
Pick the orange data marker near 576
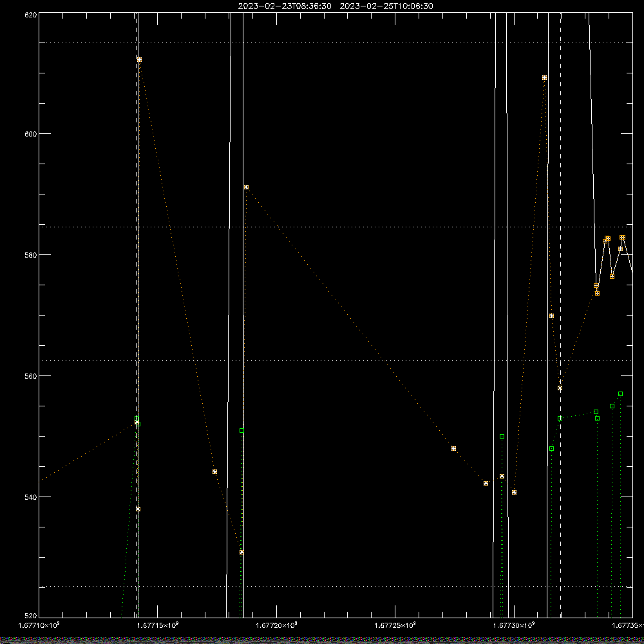tap(612, 277)
